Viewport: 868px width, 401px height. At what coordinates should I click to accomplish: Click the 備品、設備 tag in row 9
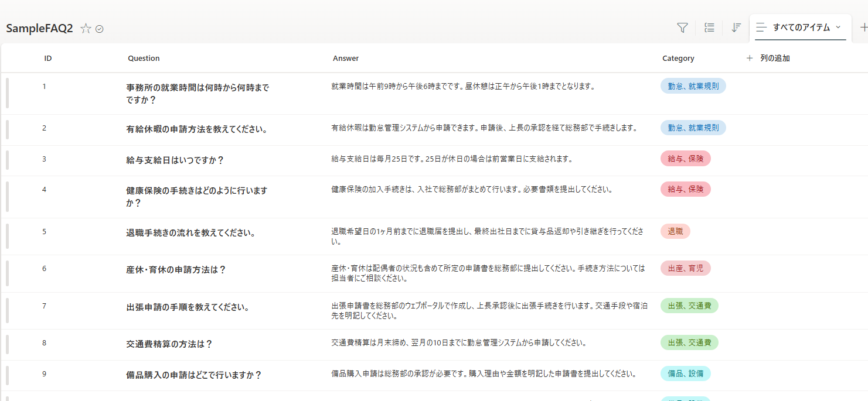pyautogui.click(x=686, y=373)
